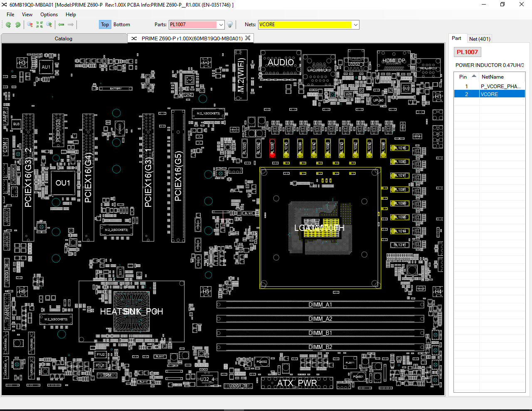Click the PCIEX16(G5) slot

tap(178, 176)
